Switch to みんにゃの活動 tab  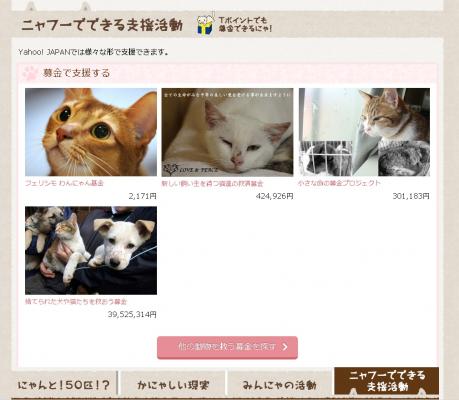(279, 385)
